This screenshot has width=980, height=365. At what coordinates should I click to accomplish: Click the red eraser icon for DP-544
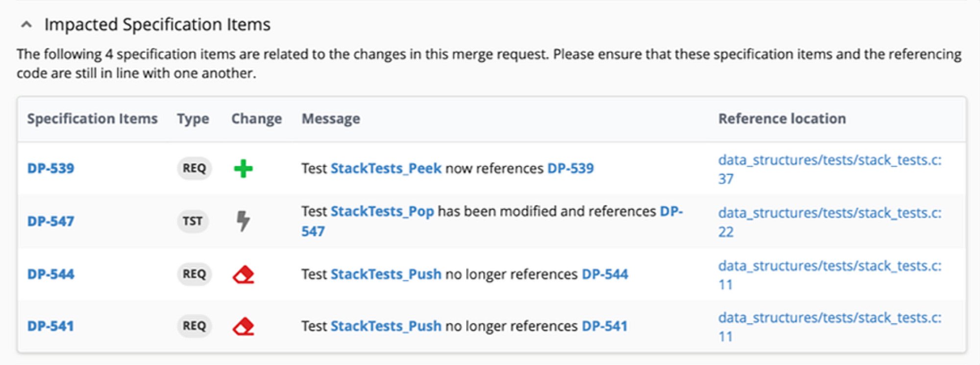pyautogui.click(x=244, y=274)
